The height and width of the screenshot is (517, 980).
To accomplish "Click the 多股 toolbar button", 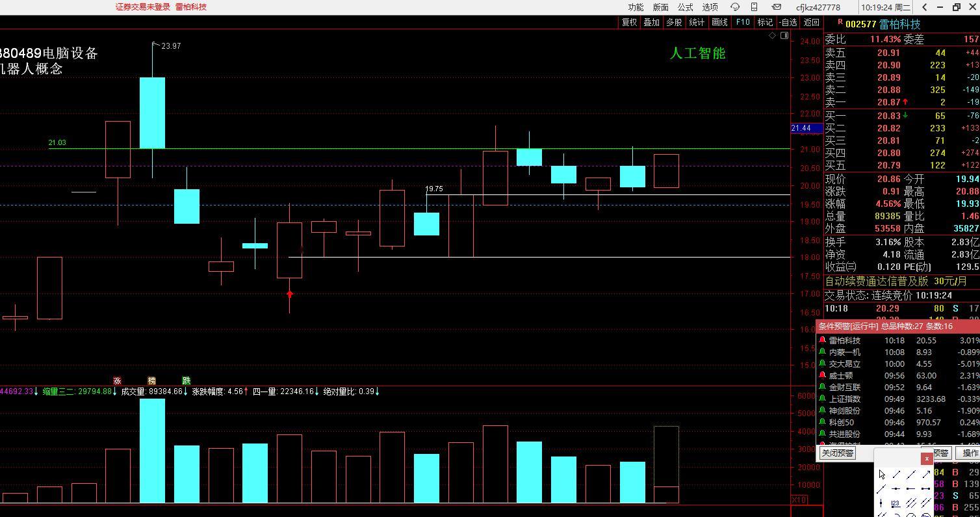I will click(x=674, y=22).
